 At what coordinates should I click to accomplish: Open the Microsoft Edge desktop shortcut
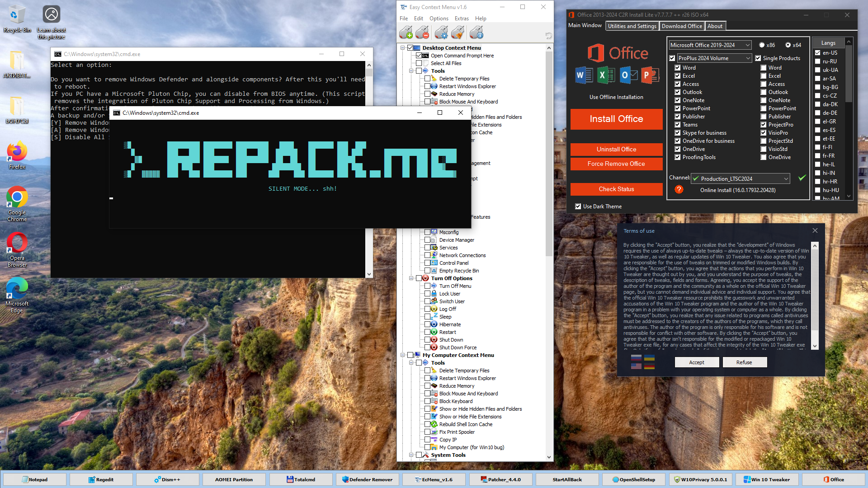point(17,296)
